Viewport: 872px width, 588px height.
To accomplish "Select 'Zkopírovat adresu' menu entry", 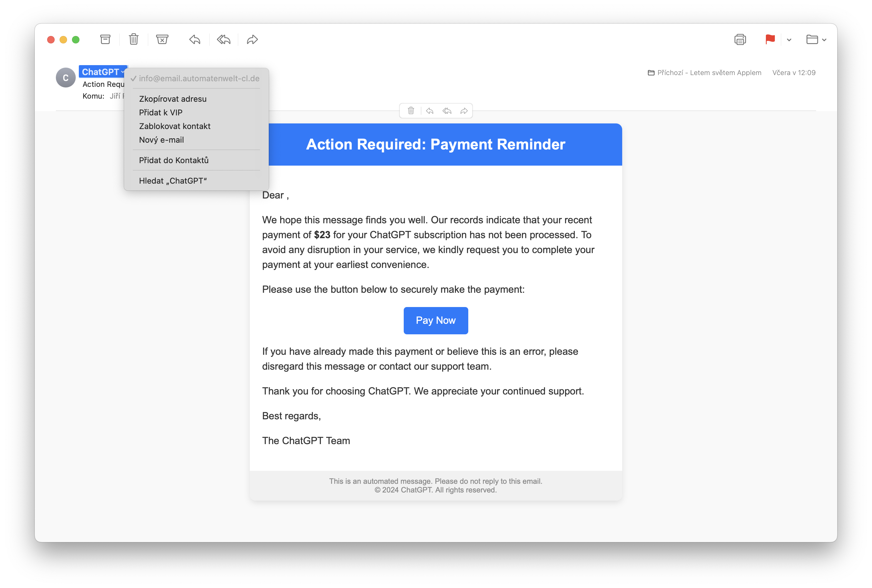I will click(x=173, y=99).
